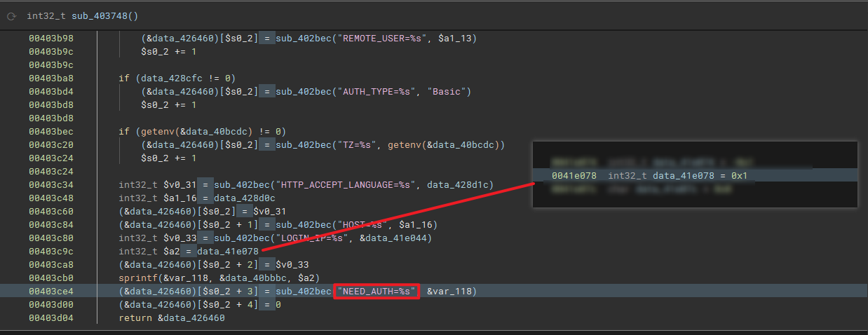
Task: Click highlighted address 00403ce4
Action: (x=50, y=292)
